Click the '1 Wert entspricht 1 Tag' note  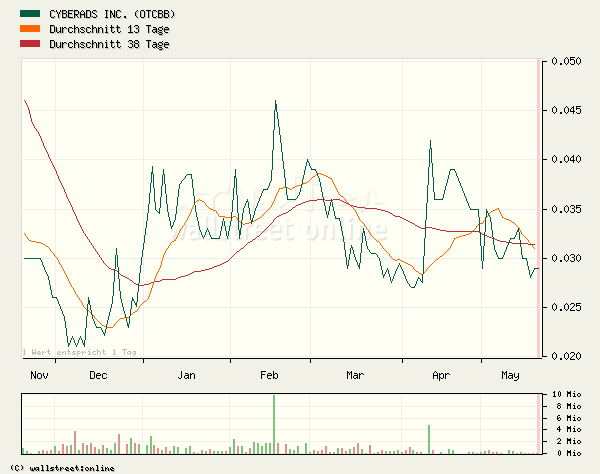coord(79,352)
